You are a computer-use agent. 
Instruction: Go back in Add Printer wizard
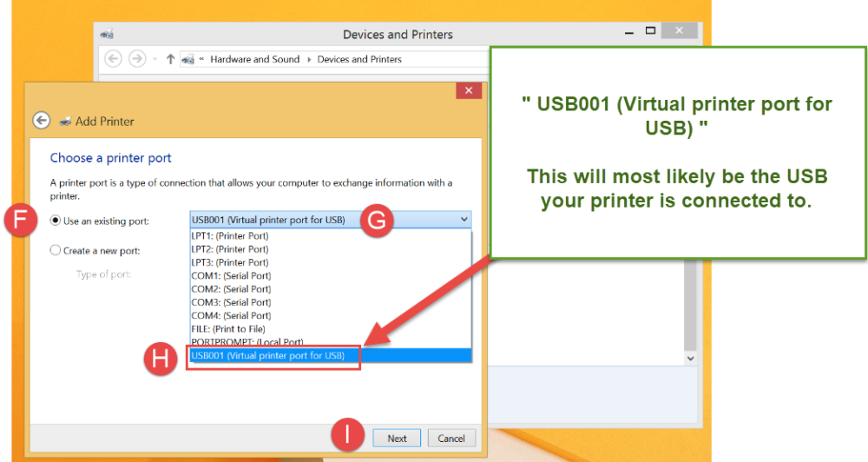point(41,120)
